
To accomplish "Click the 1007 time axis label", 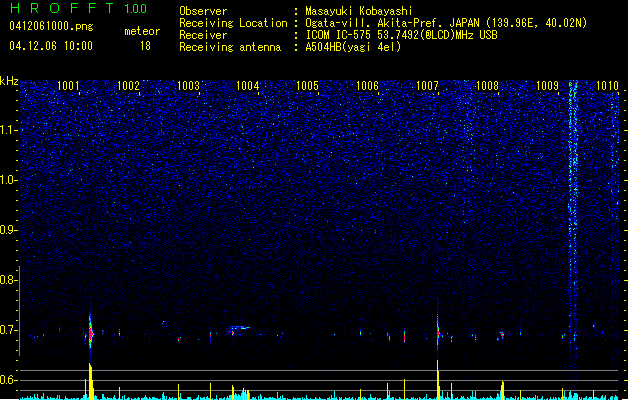I will pos(427,85).
